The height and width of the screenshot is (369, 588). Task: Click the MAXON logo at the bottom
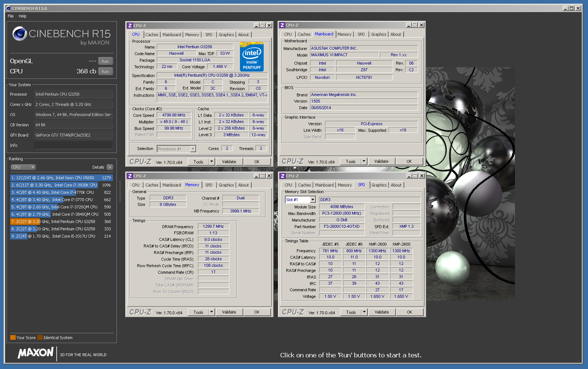pos(36,353)
